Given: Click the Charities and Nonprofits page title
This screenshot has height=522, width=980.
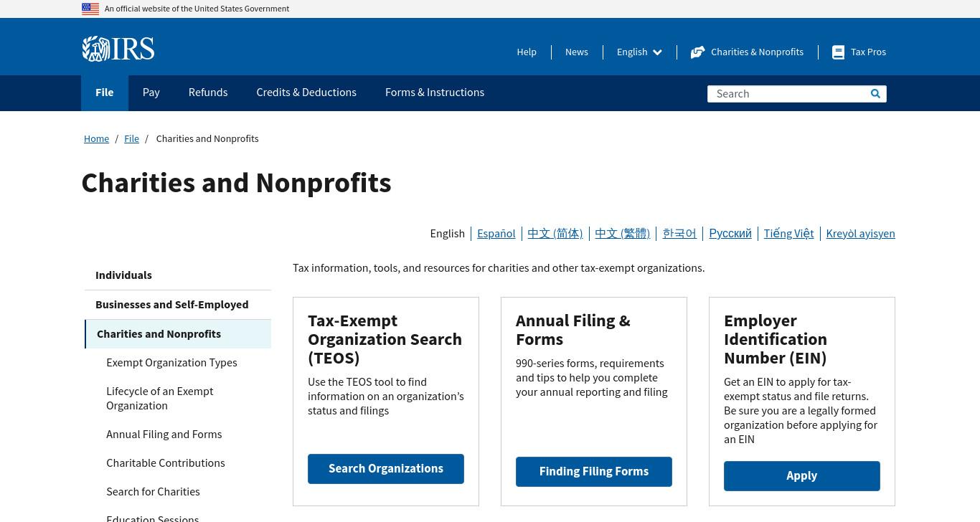Looking at the screenshot, I should 237,183.
